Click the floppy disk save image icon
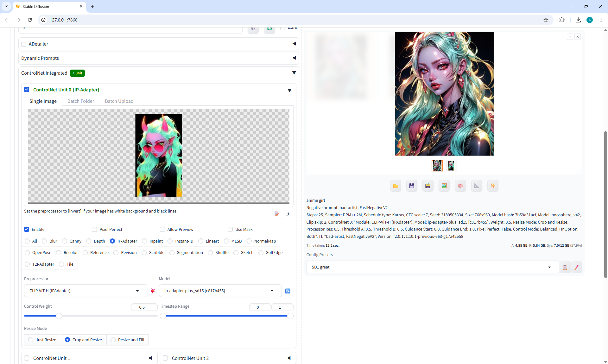The width and height of the screenshot is (608, 364). tap(412, 186)
